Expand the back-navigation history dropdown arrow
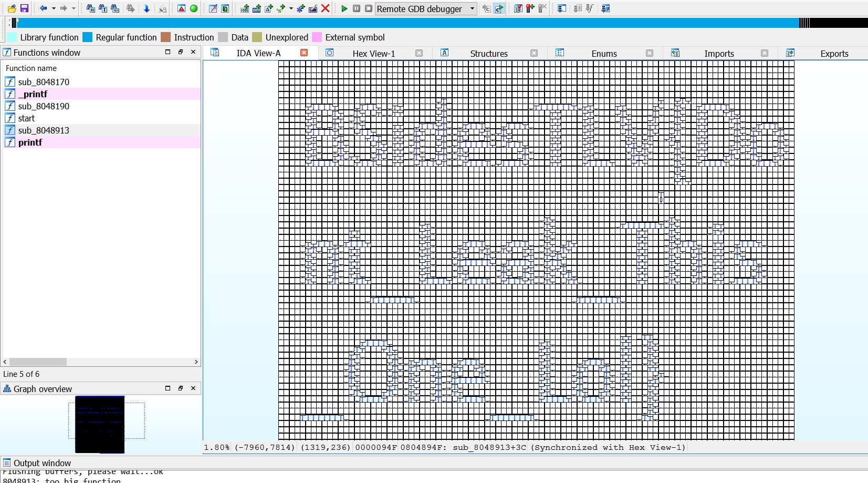868x483 pixels. click(x=54, y=8)
